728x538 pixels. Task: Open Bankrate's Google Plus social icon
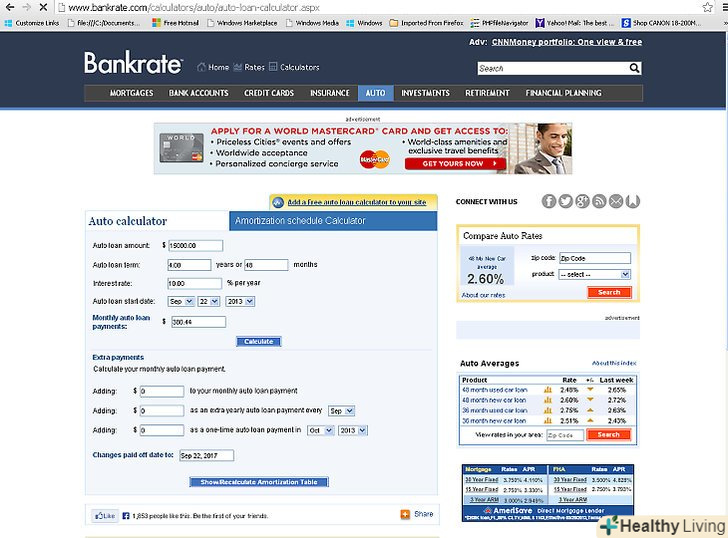pyautogui.click(x=582, y=201)
